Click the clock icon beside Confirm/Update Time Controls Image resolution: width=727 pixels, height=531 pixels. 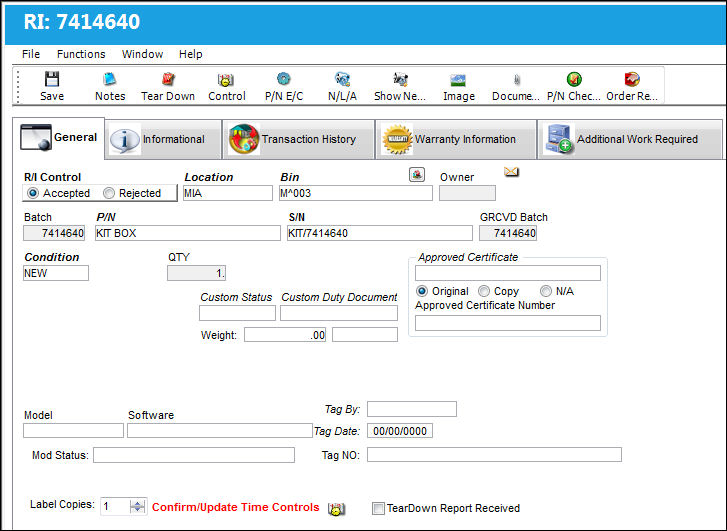pyautogui.click(x=336, y=509)
